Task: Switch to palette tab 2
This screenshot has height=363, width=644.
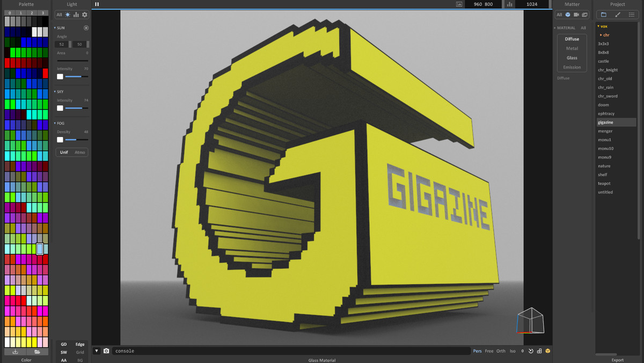Action: 32,12
